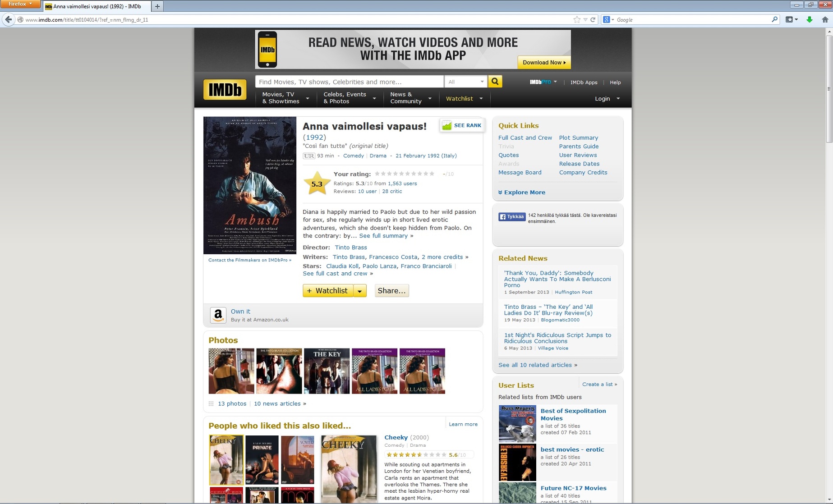The height and width of the screenshot is (504, 833).
Task: Click the browser URL address bar
Action: pos(298,19)
